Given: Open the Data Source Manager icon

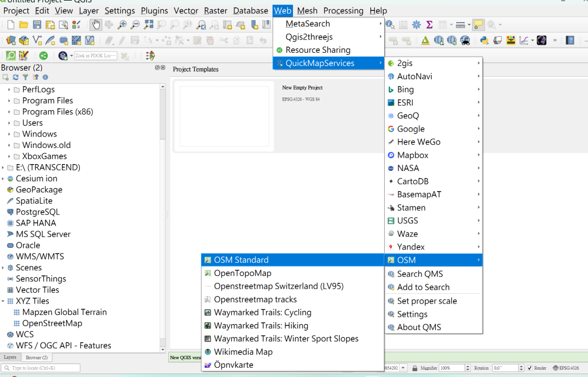Looking at the screenshot, I should (x=11, y=40).
